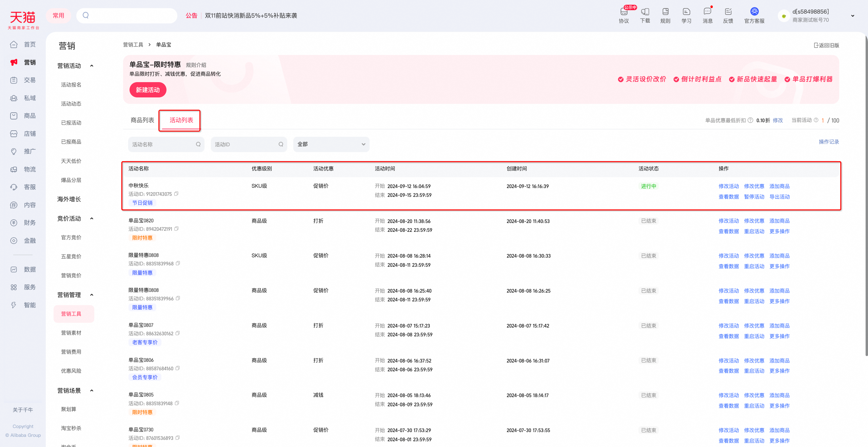
Task: Click the 新建活动 button
Action: pyautogui.click(x=148, y=90)
